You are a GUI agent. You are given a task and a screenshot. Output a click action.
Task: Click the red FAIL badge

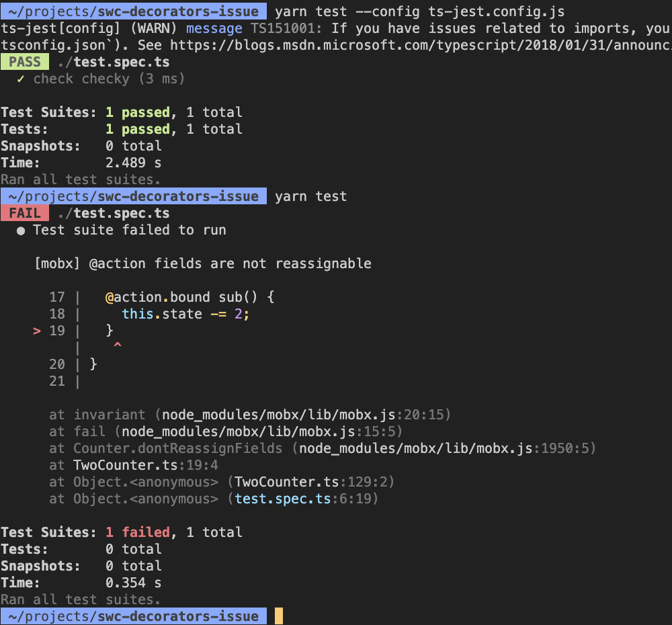25,212
